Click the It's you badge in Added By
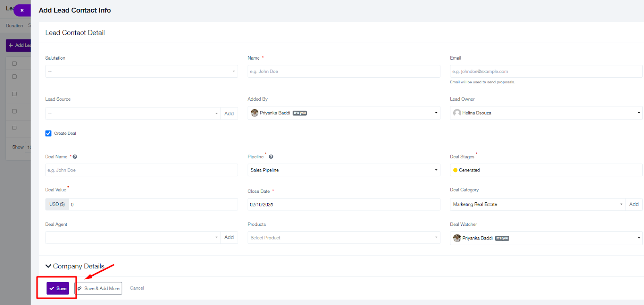Screen dimensions: 644x305 click(x=300, y=113)
